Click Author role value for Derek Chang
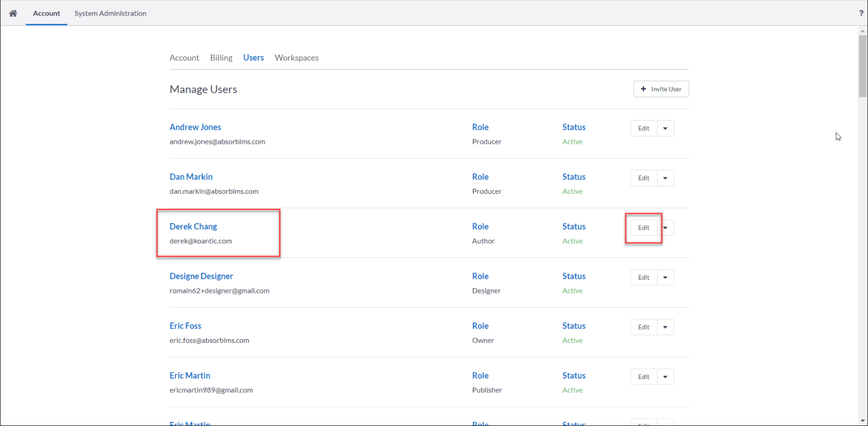This screenshot has height=426, width=868. tap(483, 241)
